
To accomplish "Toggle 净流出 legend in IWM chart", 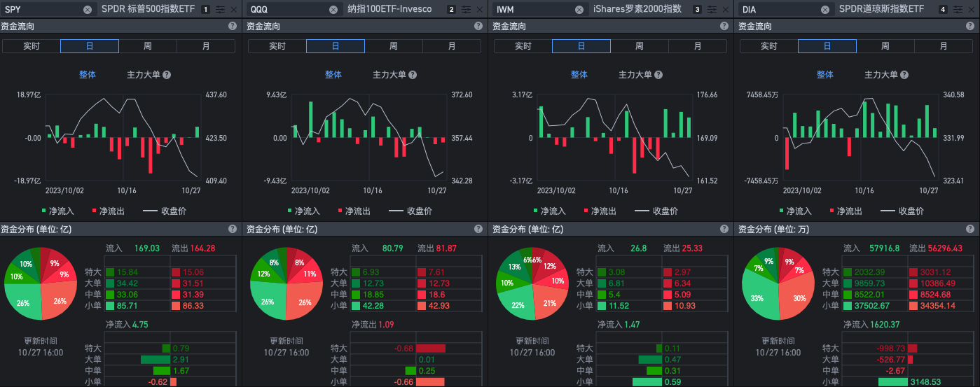I will [600, 211].
